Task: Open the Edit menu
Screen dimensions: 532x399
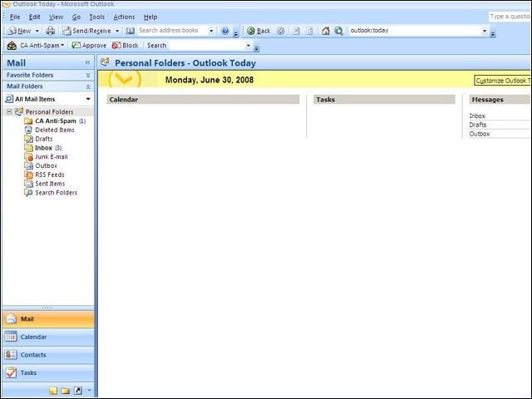Action: click(34, 17)
